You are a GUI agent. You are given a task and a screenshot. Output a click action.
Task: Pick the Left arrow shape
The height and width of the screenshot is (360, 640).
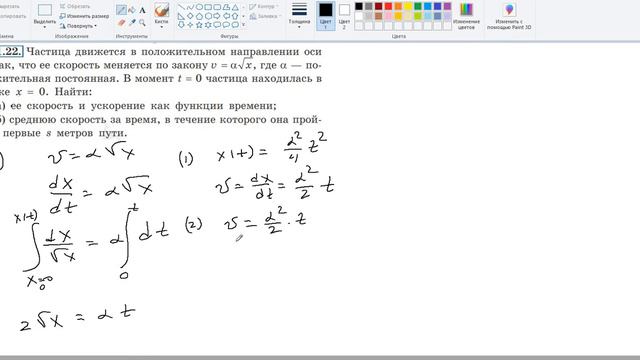(x=227, y=16)
